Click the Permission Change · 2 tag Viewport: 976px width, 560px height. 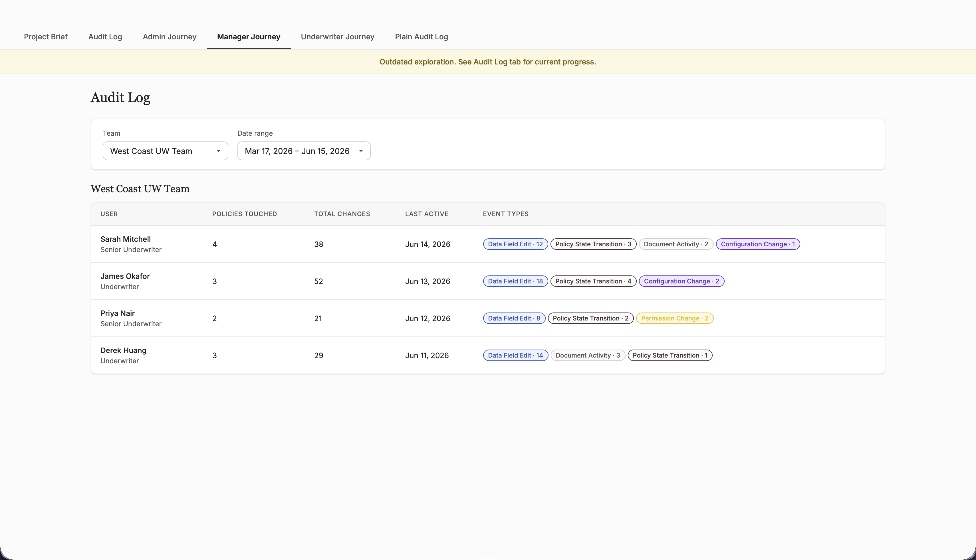click(675, 318)
